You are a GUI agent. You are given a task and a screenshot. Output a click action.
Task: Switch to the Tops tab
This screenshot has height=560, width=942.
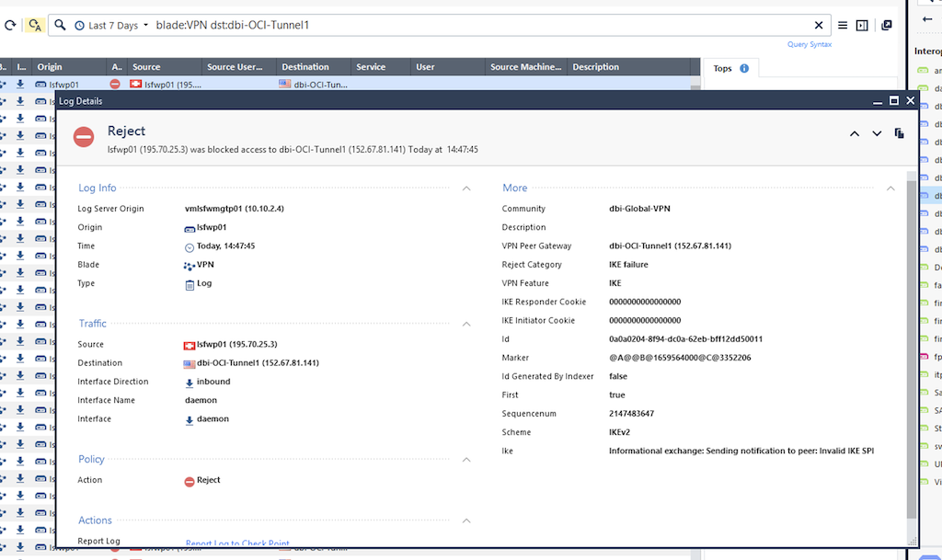point(721,67)
